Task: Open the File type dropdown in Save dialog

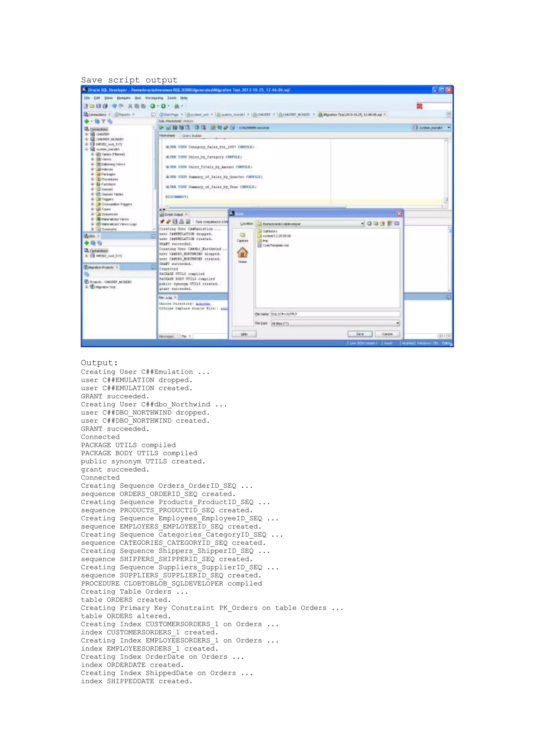Action: tap(398, 323)
